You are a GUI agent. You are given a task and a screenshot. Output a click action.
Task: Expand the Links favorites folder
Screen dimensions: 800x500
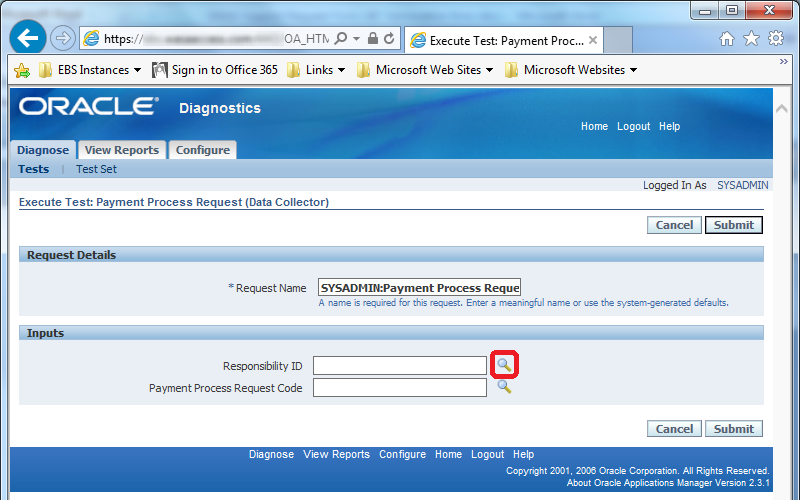[316, 70]
